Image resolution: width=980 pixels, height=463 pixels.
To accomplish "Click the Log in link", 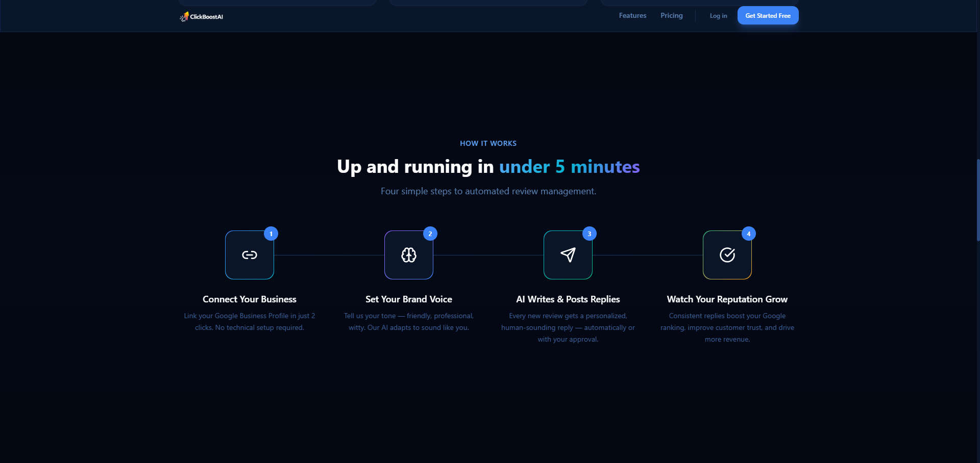I will pyautogui.click(x=718, y=15).
